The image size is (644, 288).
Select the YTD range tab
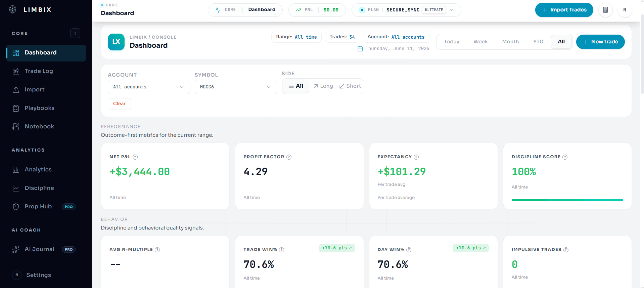click(538, 42)
